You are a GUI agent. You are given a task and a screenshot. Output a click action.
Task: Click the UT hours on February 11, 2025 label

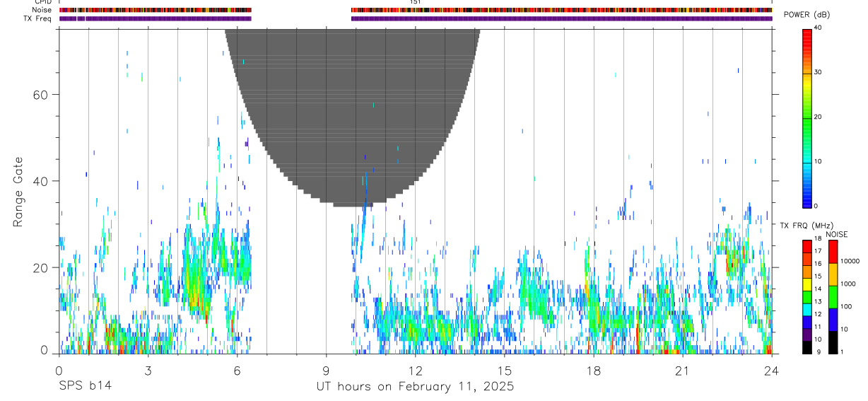tap(415, 387)
